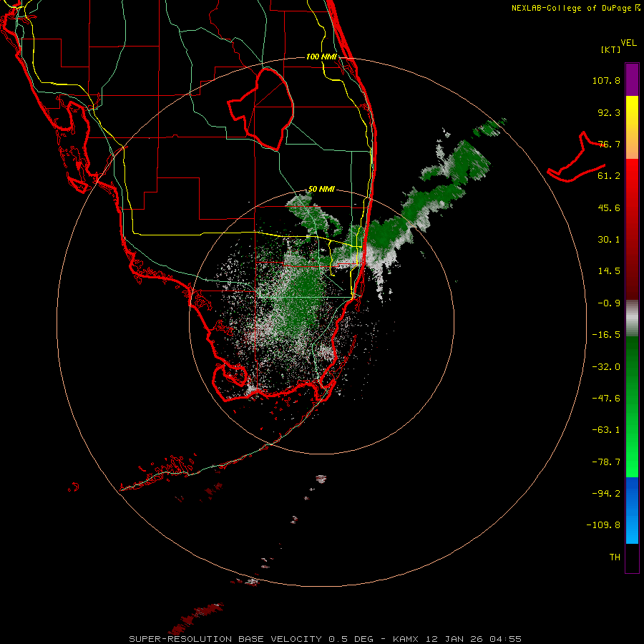The height and width of the screenshot is (644, 644).
Task: Select the -94.2 scale value
Action: [x=606, y=493]
